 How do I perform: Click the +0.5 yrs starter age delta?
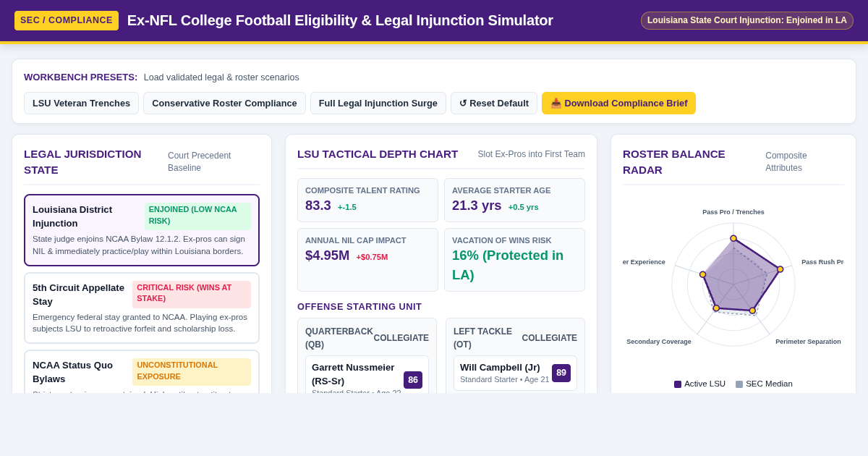point(523,207)
